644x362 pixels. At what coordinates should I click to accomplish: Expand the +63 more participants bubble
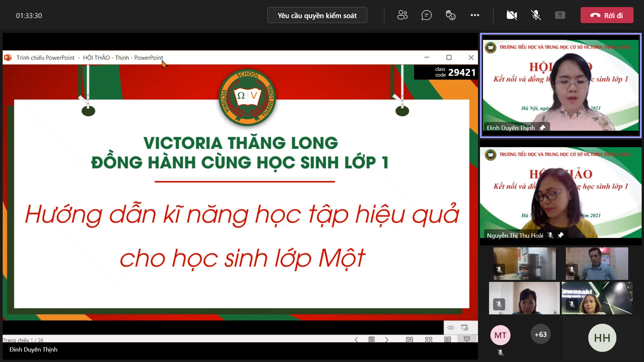[540, 335]
